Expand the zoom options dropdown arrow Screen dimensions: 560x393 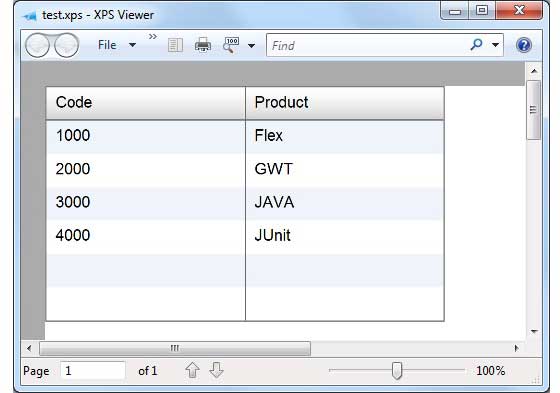(251, 46)
